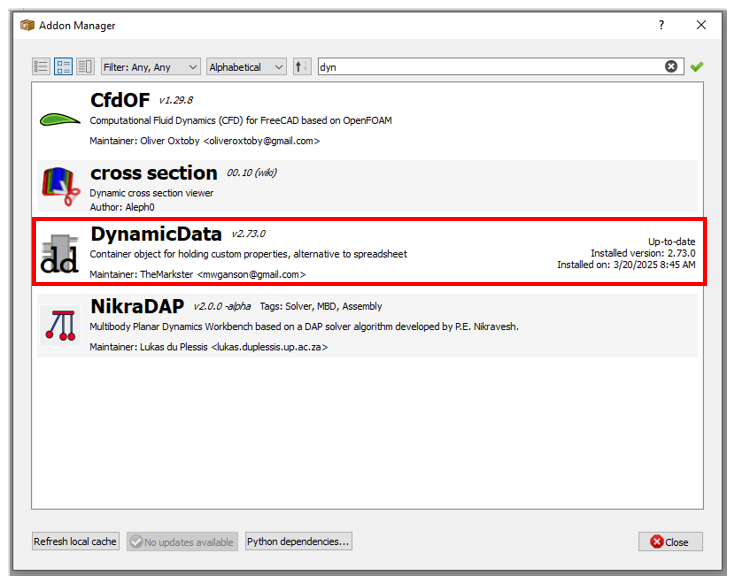734x585 pixels.
Task: Open the CfdOF addon entry
Action: point(367,119)
